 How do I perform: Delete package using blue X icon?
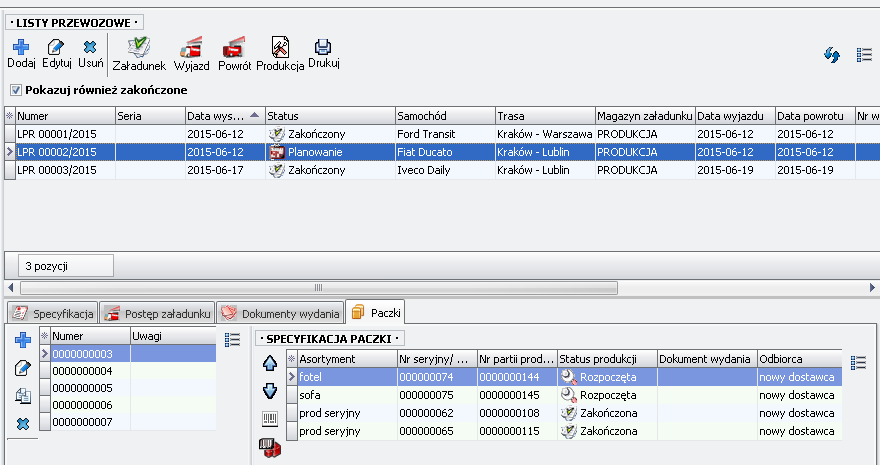22,423
